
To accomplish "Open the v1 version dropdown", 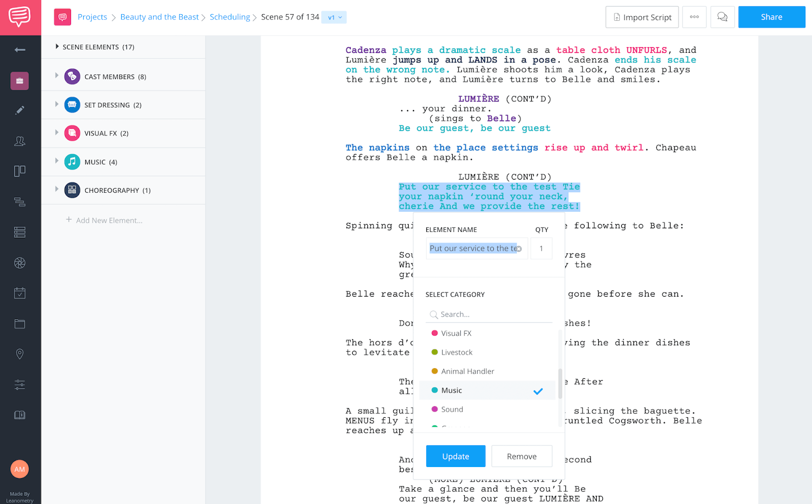I will tap(334, 17).
